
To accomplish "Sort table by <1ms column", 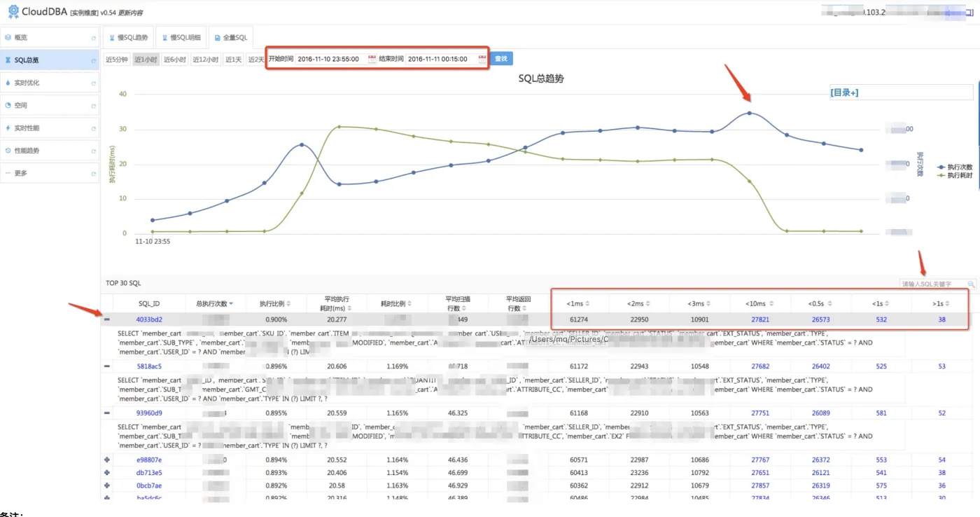I will (x=587, y=303).
